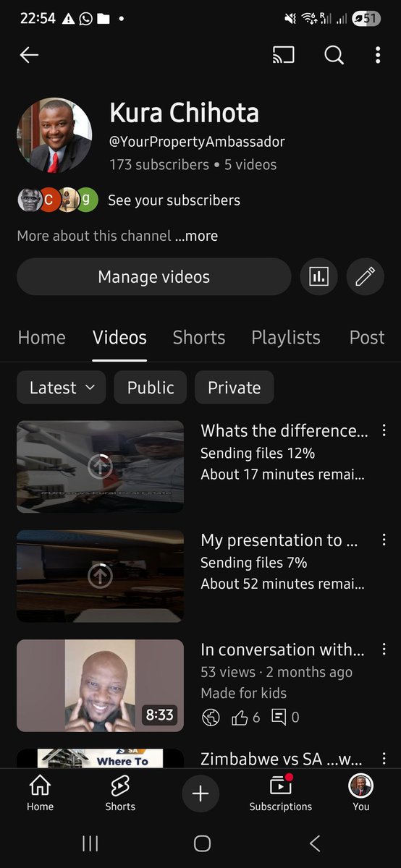
Task: Tap '@YourPropertyAmbassador' channel handle
Action: [197, 142]
